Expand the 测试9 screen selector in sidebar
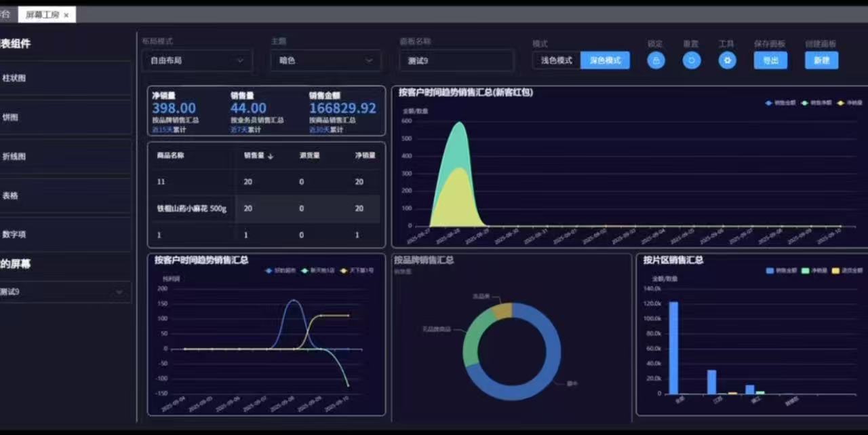This screenshot has width=868, height=435. click(x=64, y=292)
